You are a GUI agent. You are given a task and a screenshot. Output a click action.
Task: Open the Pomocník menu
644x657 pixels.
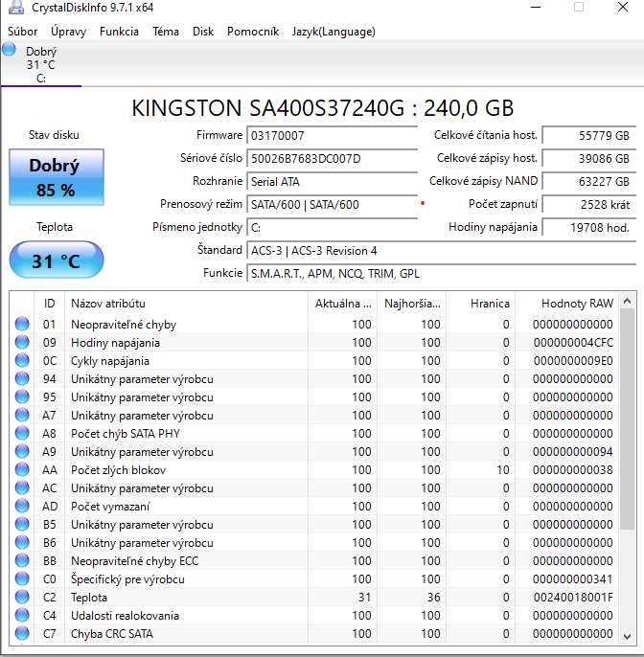pyautogui.click(x=253, y=32)
